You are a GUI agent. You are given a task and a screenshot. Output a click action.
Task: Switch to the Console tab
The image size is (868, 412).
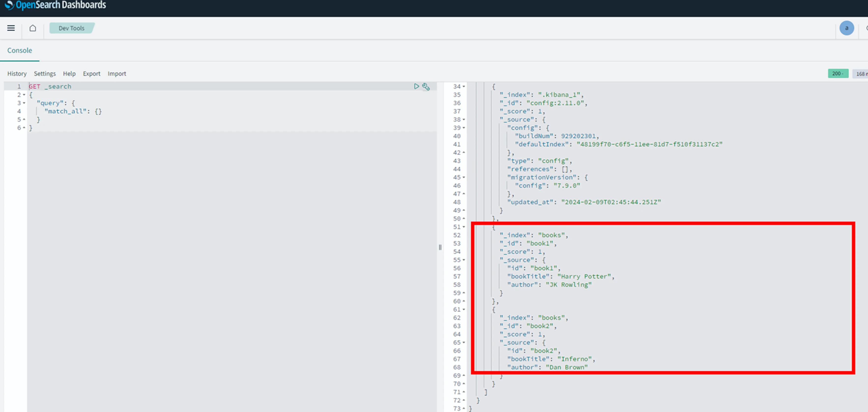coord(20,51)
